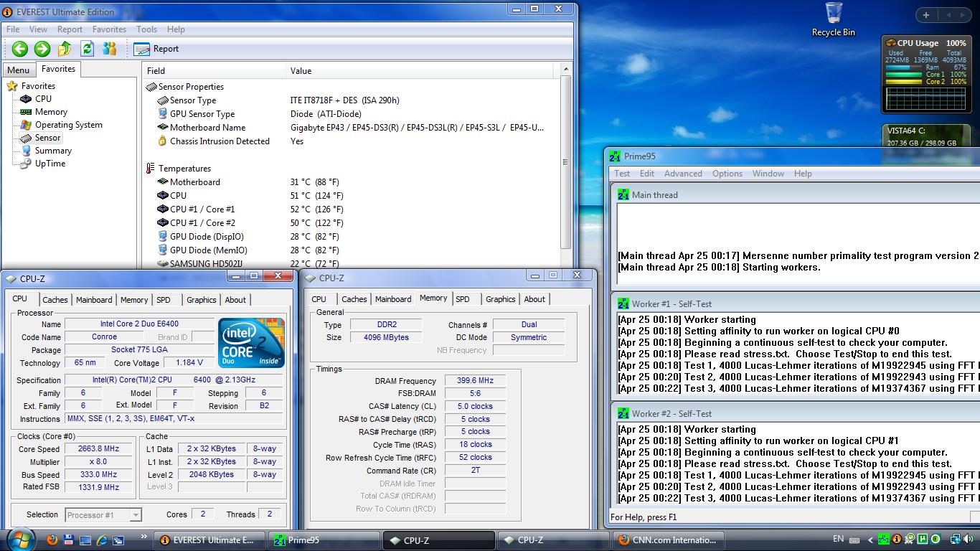This screenshot has height=551, width=980.
Task: Open the View menu in EVEREST
Action: pos(38,29)
